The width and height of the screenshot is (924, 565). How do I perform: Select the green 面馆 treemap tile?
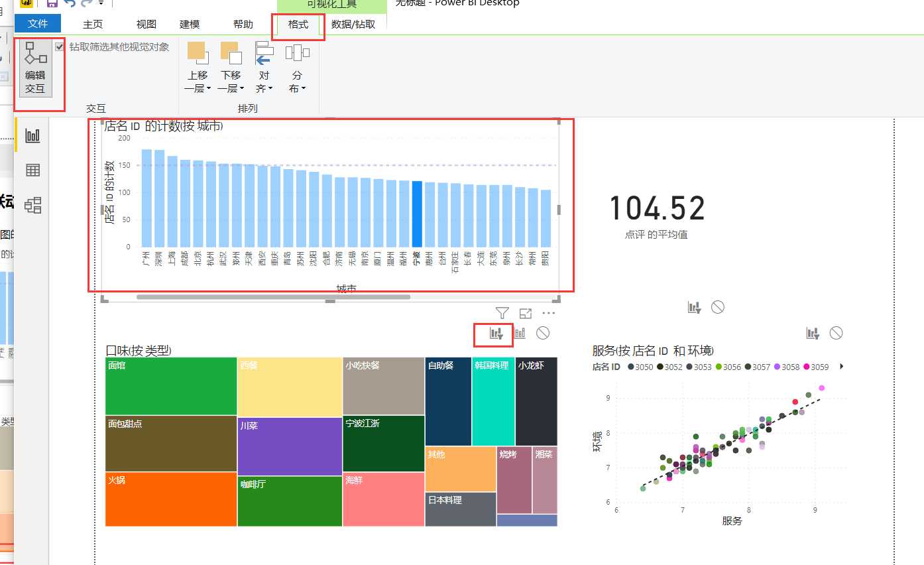point(171,386)
